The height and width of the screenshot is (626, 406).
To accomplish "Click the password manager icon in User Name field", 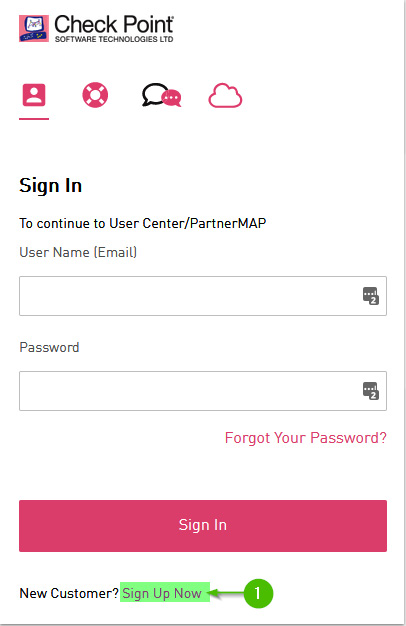I will coord(370,296).
